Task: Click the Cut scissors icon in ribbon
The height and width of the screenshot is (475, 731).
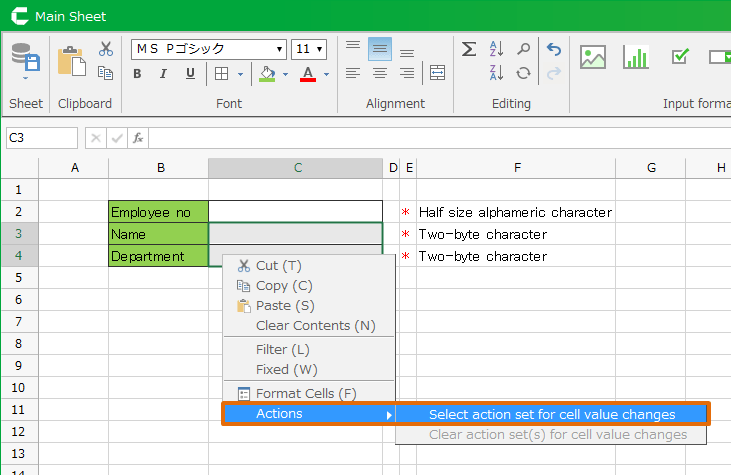Action: coord(106,48)
